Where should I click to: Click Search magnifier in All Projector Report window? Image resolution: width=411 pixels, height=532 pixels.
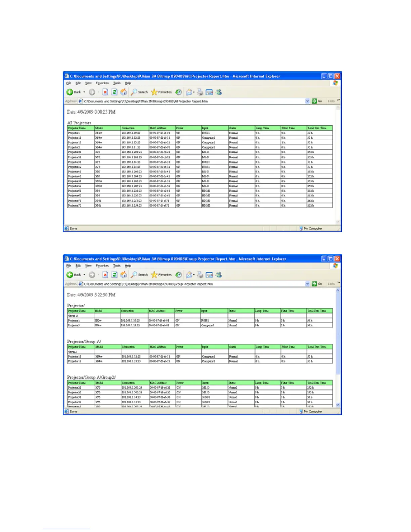134,92
